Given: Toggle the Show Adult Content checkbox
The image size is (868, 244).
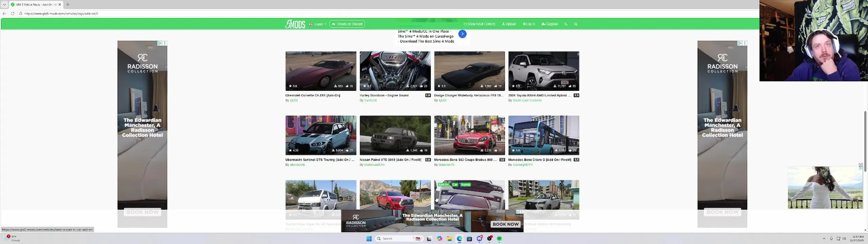Looking at the screenshot, I should coord(479,24).
